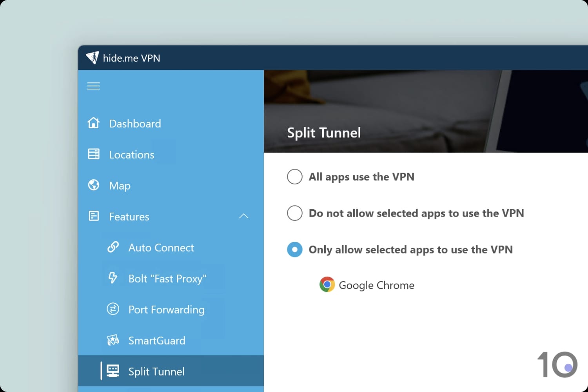Open the Map page label
Image resolution: width=588 pixels, height=392 pixels.
coord(120,186)
